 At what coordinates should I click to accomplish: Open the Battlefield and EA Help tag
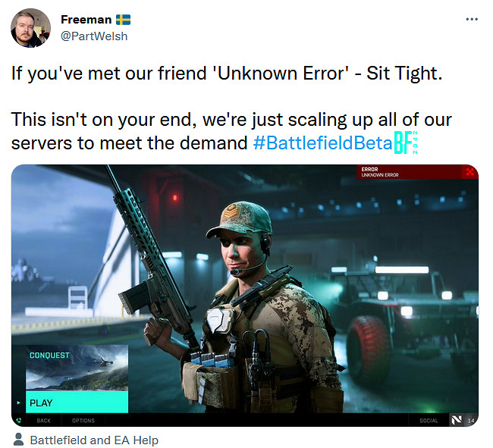94,440
